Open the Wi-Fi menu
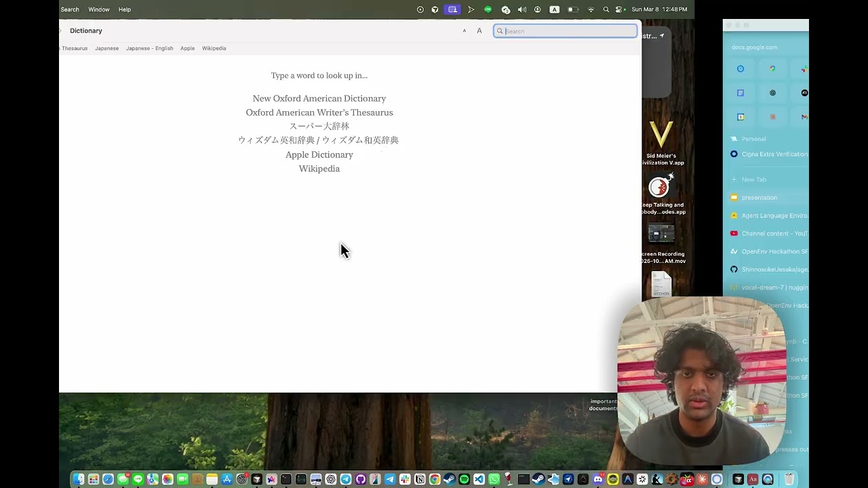The height and width of the screenshot is (488, 868). click(x=591, y=9)
